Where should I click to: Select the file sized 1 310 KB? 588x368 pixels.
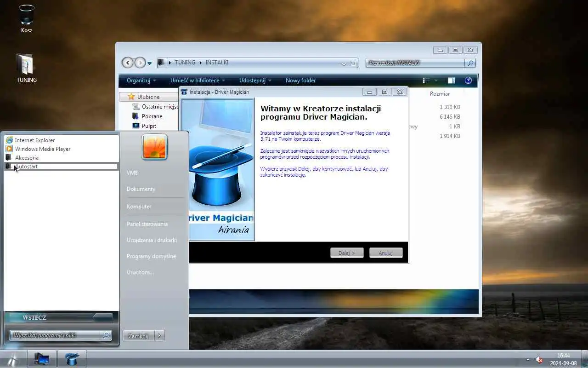coord(449,107)
